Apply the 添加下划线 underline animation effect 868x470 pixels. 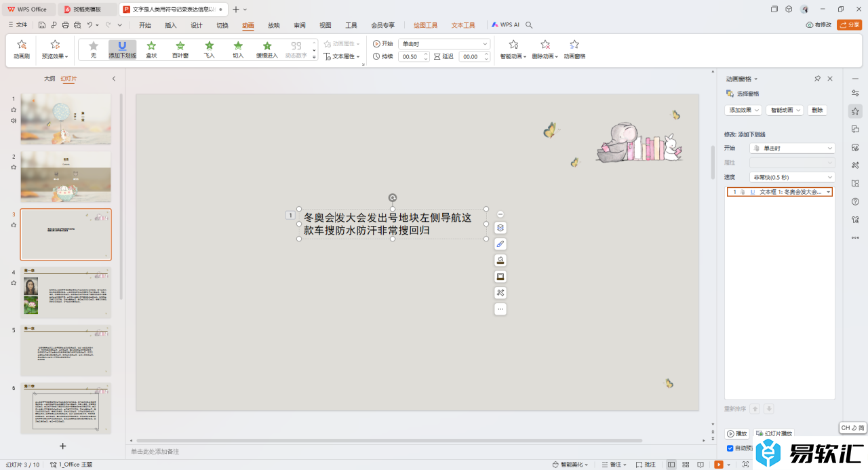point(122,50)
